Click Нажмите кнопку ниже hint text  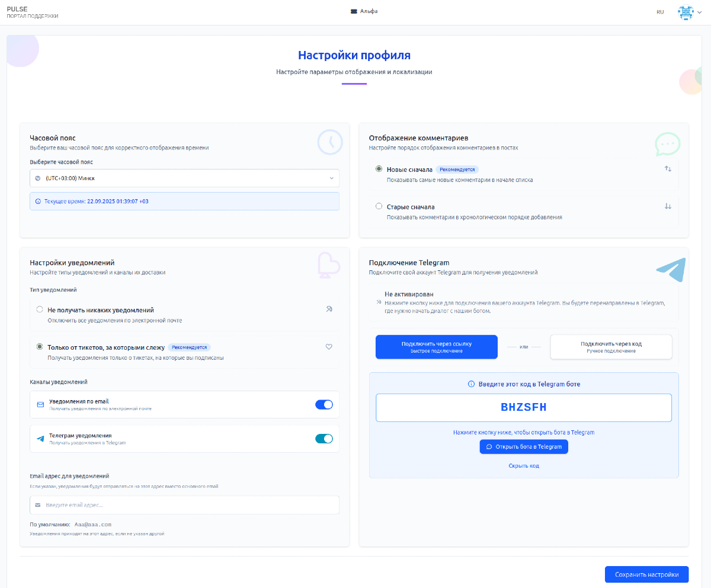[524, 432]
